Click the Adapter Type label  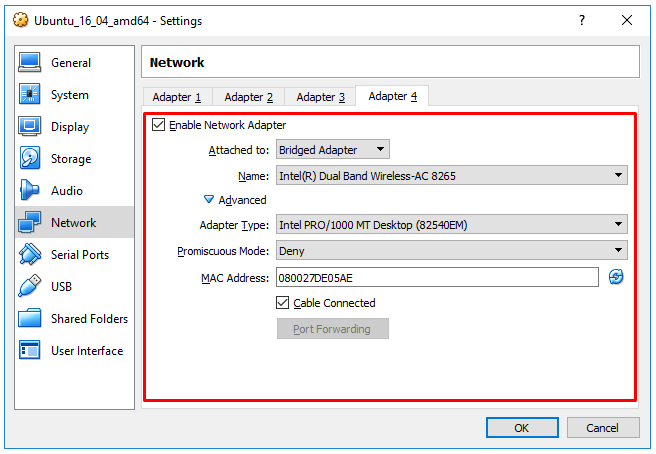tap(234, 225)
